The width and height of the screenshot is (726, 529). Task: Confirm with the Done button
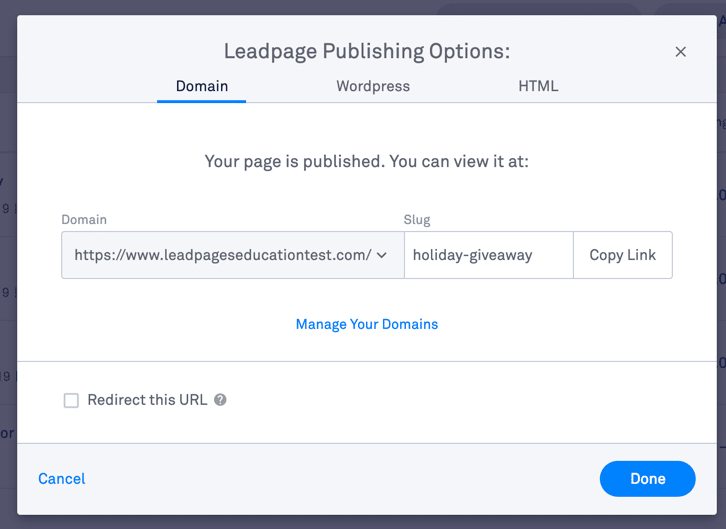(x=647, y=479)
